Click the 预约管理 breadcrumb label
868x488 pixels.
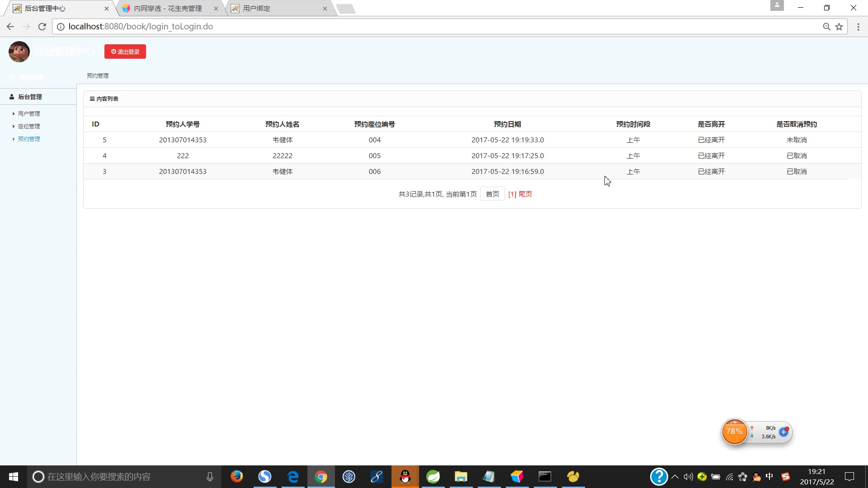pyautogui.click(x=98, y=75)
